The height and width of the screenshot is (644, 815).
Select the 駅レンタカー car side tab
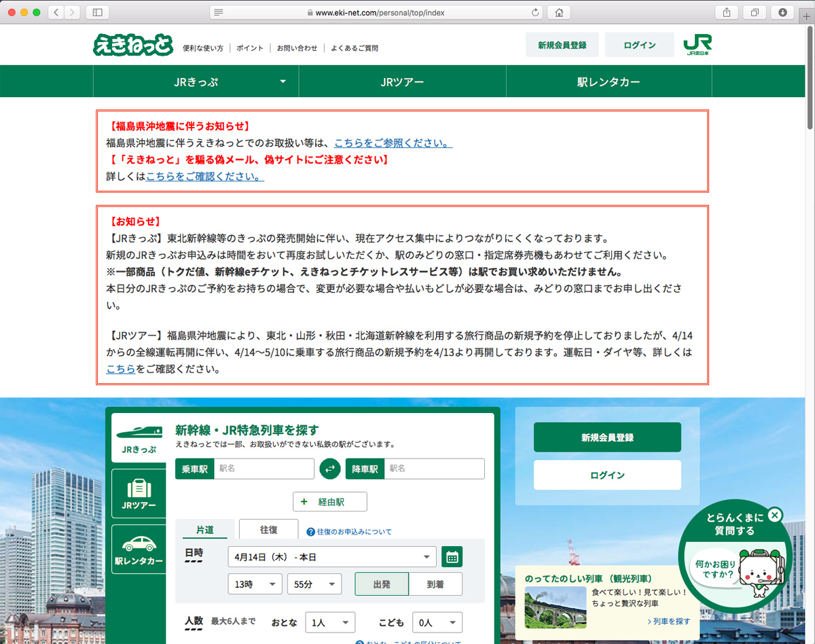[139, 550]
